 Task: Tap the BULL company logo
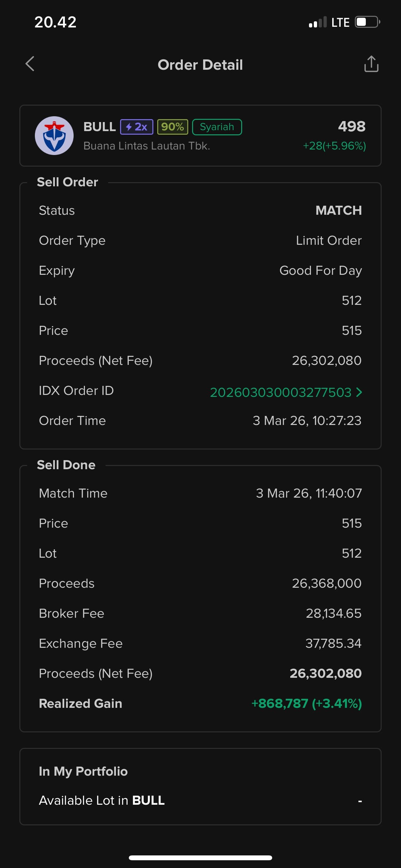pyautogui.click(x=54, y=135)
